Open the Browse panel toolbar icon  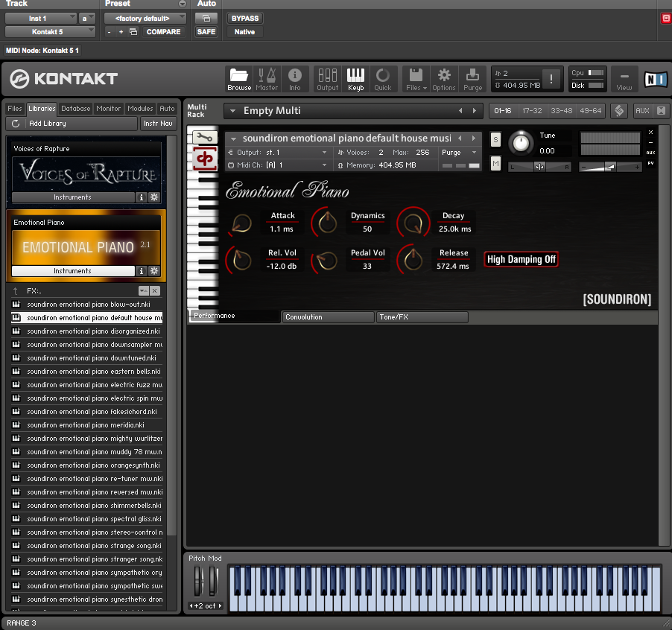click(239, 80)
